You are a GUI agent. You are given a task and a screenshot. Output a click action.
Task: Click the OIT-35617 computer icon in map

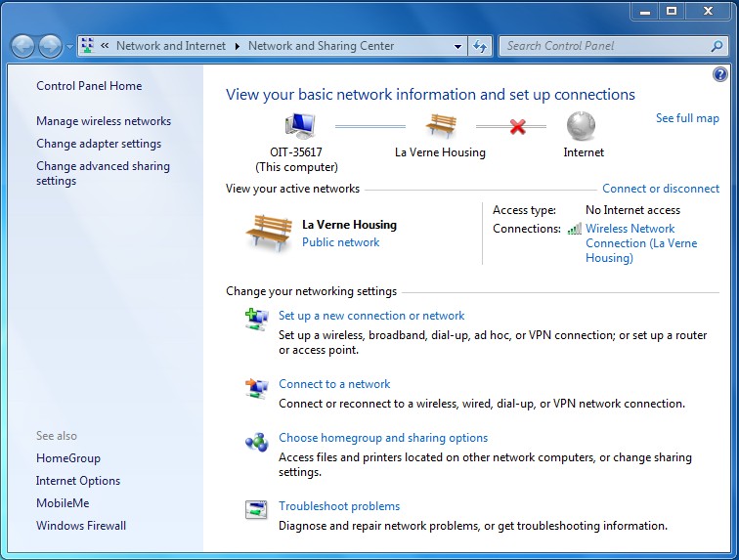click(x=300, y=126)
